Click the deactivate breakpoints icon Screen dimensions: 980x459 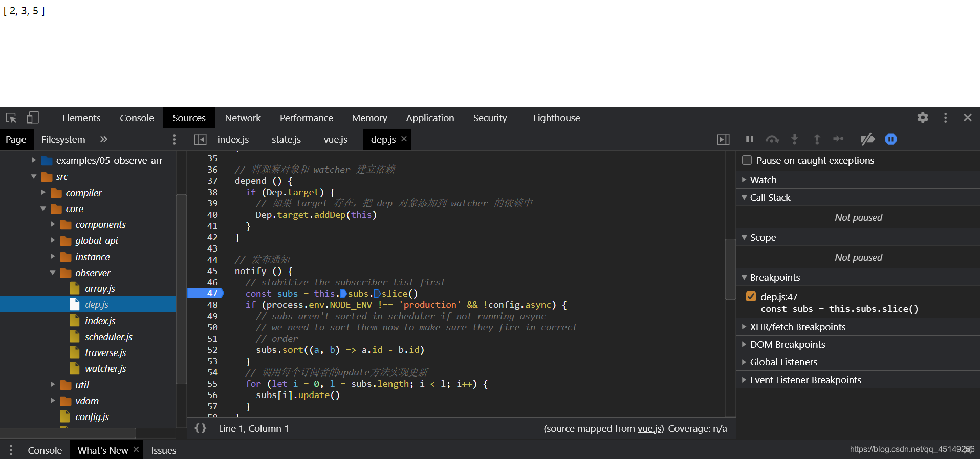867,139
